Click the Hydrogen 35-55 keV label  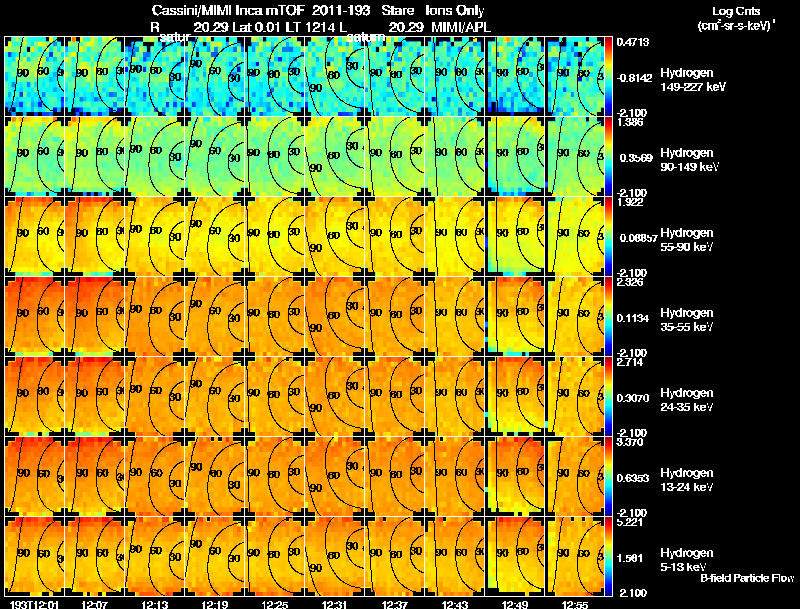click(687, 320)
